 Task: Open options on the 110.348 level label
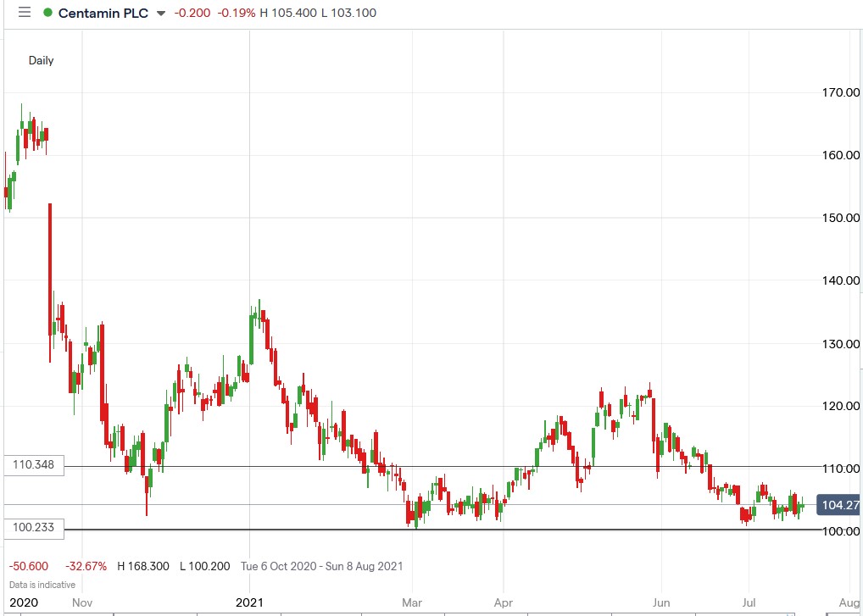pos(32,464)
